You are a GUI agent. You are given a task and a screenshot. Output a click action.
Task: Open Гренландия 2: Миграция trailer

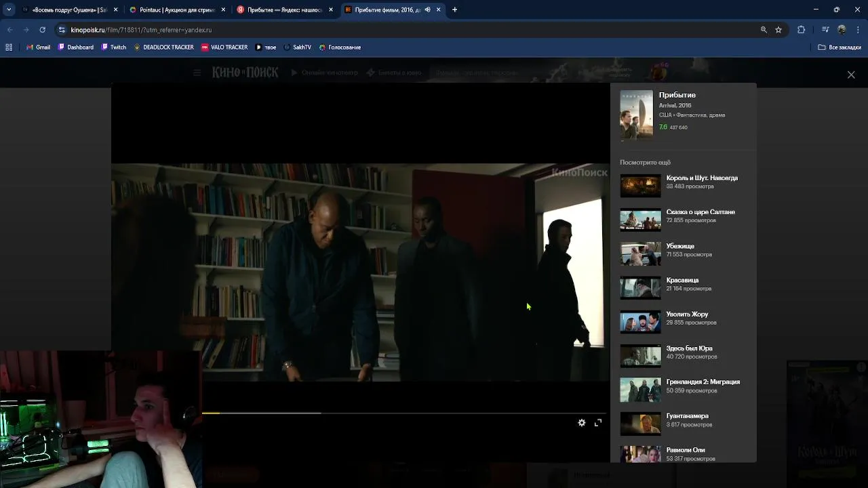[703, 382]
